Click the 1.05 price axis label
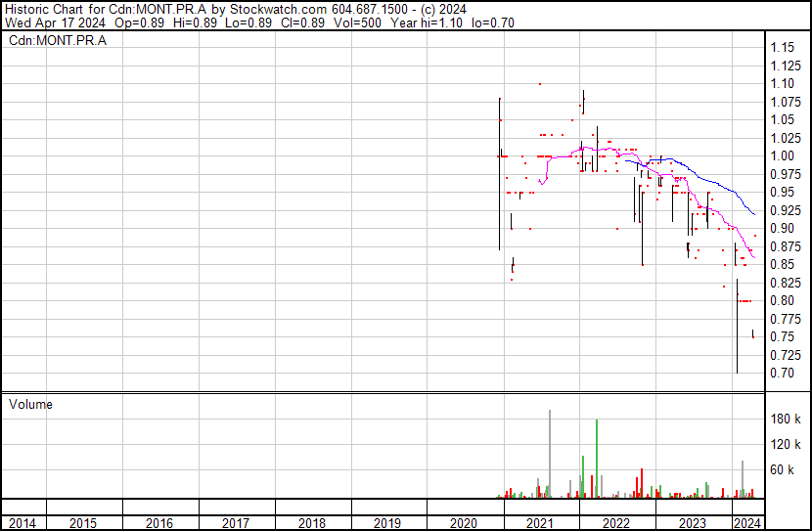This screenshot has height=531, width=812. pyautogui.click(x=782, y=119)
